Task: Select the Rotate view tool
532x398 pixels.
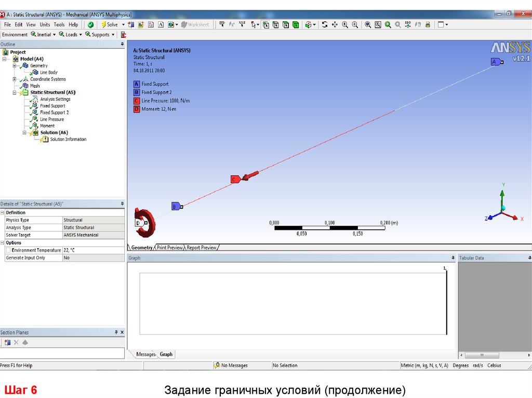Action: tap(325, 24)
